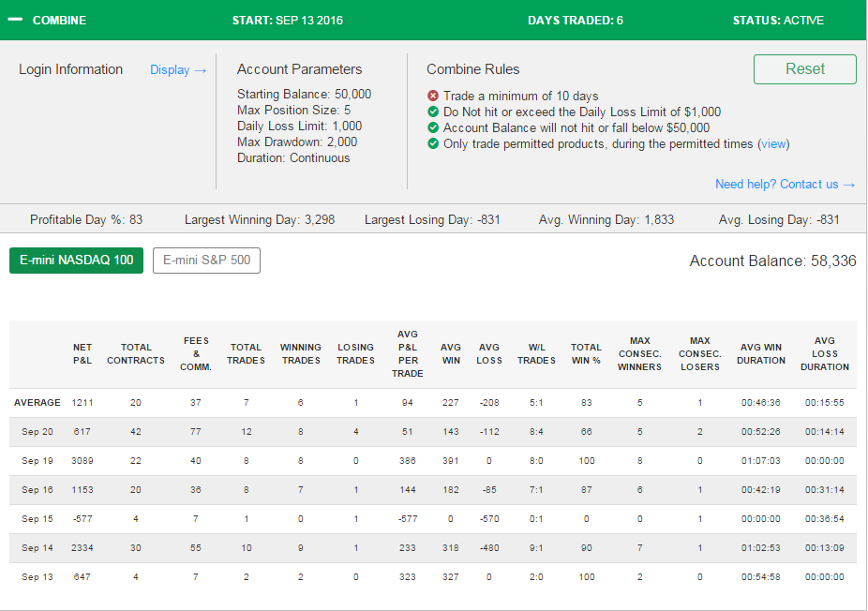Select the Sep 16 row date

[x=37, y=490]
